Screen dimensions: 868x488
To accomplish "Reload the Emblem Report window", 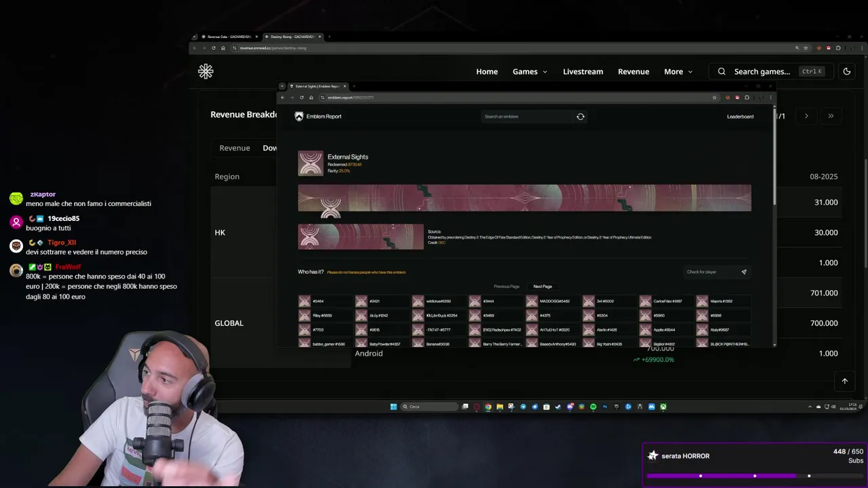I will (302, 98).
